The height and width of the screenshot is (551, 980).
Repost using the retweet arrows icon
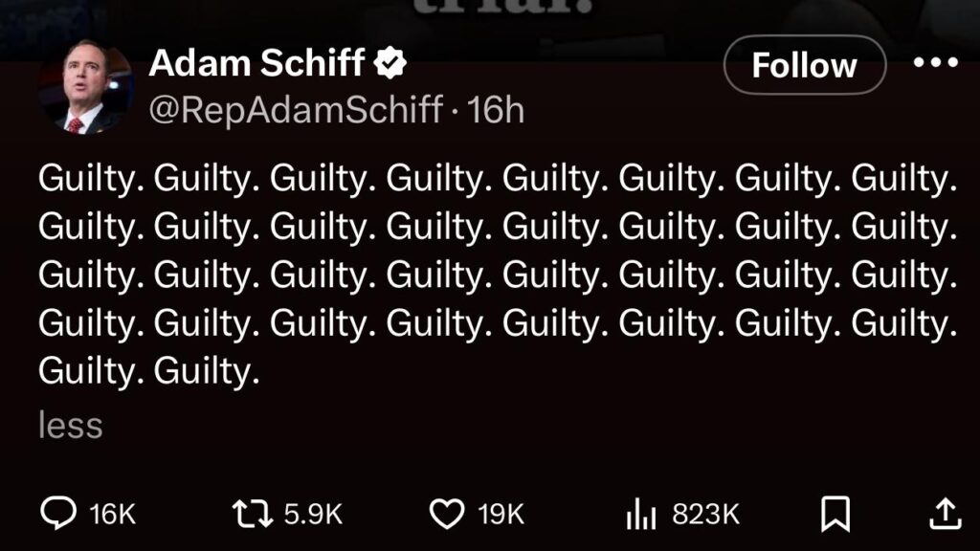point(253,514)
